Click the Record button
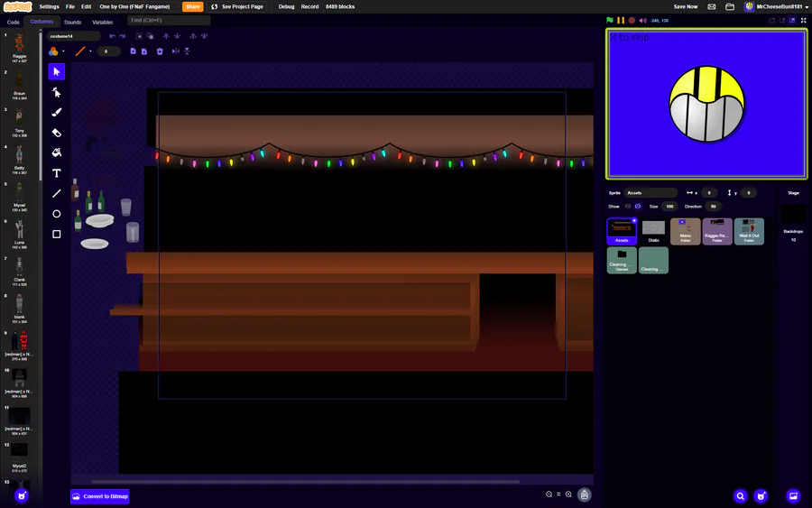812x508 pixels. click(x=309, y=6)
